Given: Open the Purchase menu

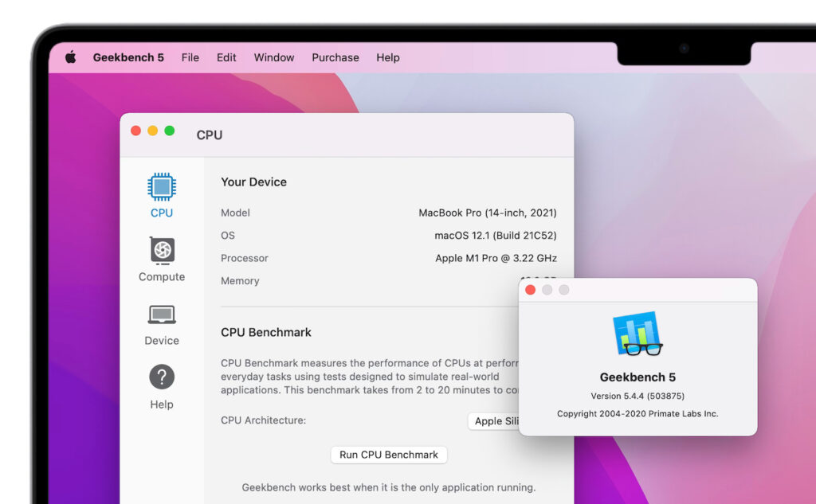Looking at the screenshot, I should click(335, 57).
